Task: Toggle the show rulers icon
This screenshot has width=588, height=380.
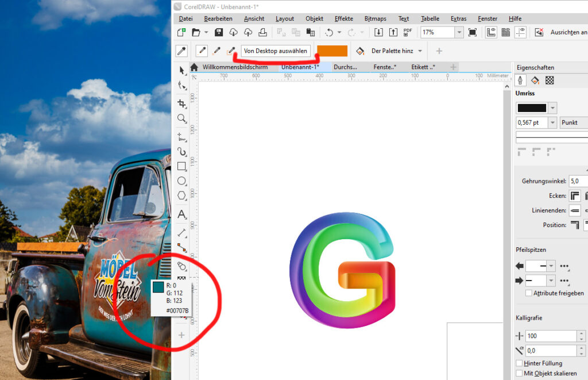Action: point(491,32)
